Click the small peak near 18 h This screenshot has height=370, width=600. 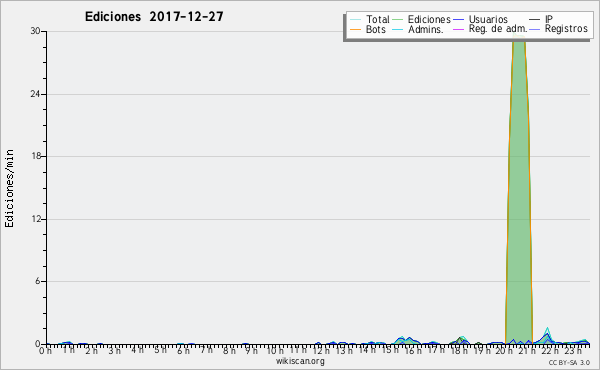[461, 340]
